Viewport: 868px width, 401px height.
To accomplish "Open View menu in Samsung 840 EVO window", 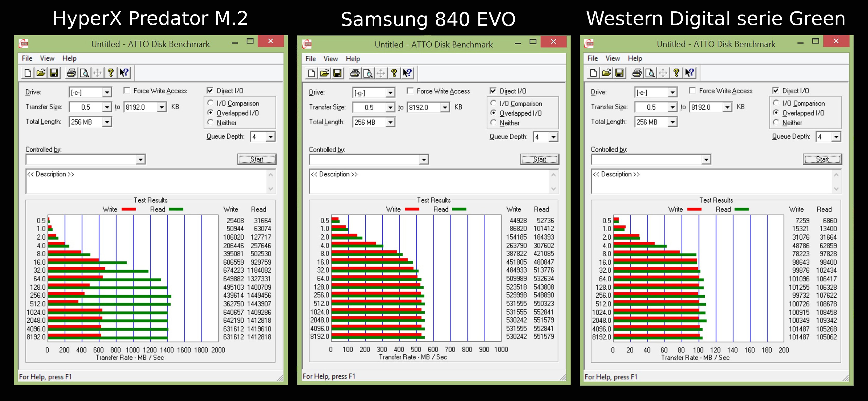I will pos(330,59).
